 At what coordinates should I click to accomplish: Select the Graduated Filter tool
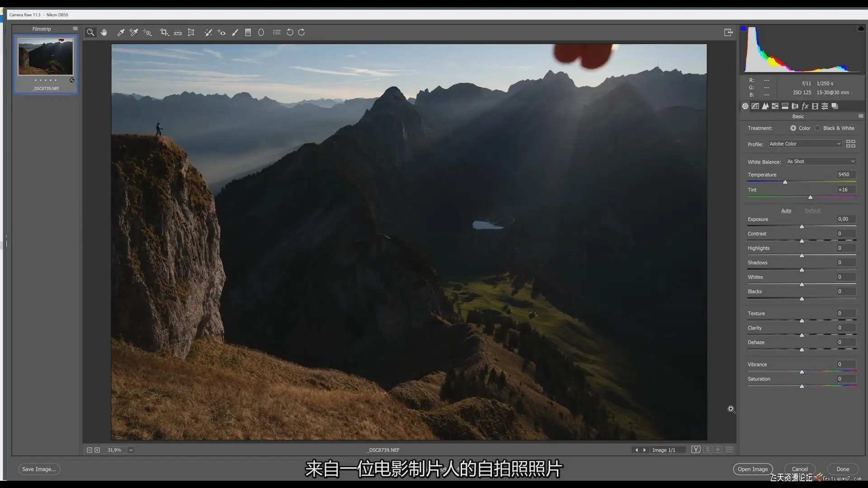coord(248,32)
